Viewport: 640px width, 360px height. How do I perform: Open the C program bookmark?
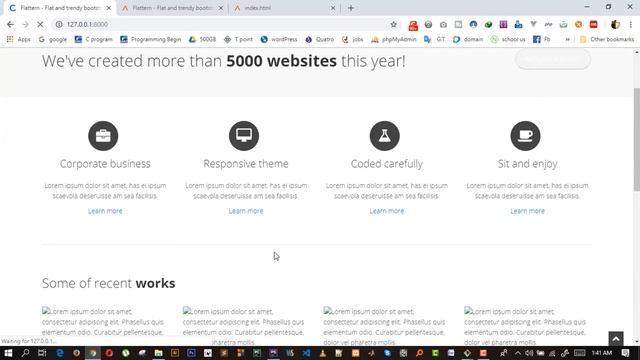click(93, 39)
